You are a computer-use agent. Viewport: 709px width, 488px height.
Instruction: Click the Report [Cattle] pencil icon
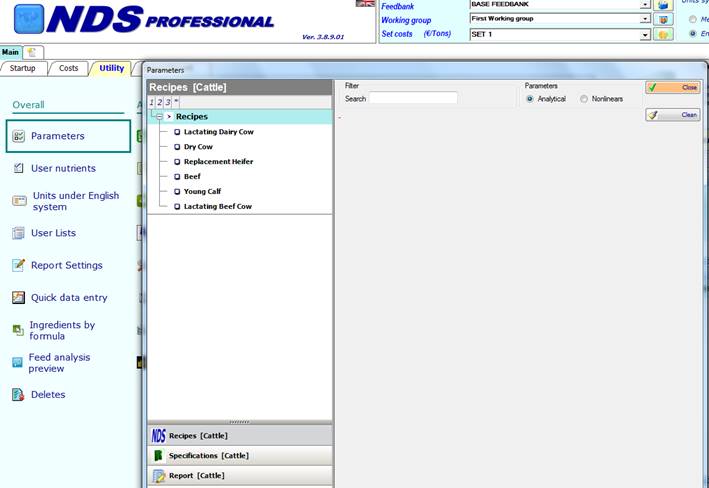click(x=159, y=476)
